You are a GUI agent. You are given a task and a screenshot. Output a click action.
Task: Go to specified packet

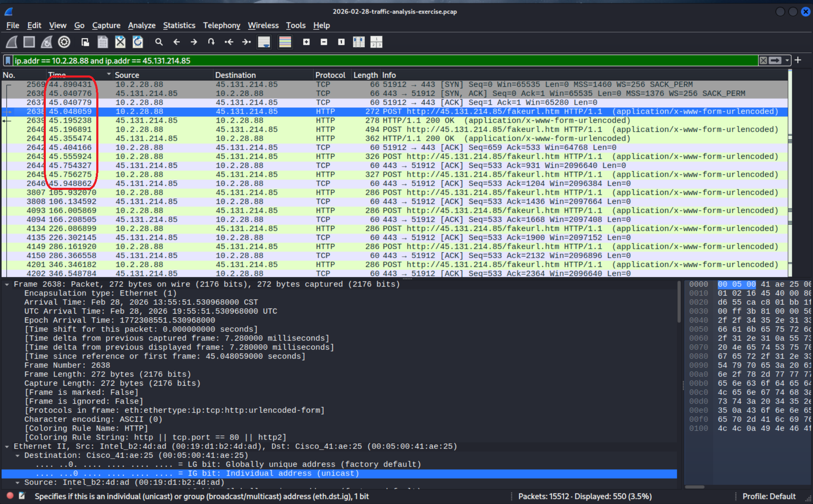tap(211, 42)
